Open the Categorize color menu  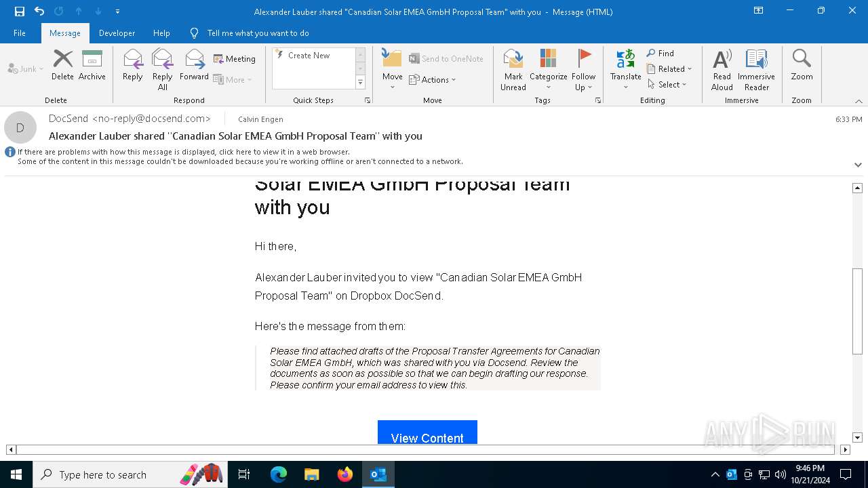click(x=548, y=70)
